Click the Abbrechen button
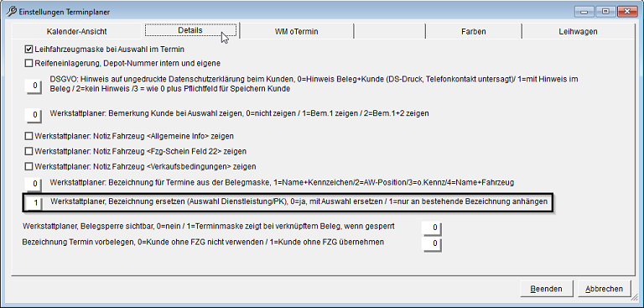 click(604, 289)
